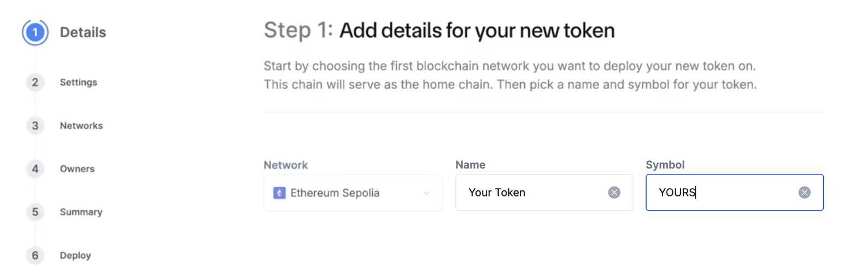
Task: Click the step 1 circle icon
Action: [35, 32]
